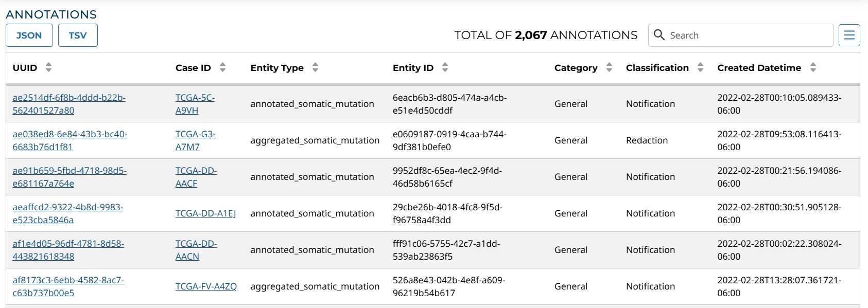This screenshot has width=868, height=308.
Task: Sort by Case ID column arrows
Action: point(222,67)
